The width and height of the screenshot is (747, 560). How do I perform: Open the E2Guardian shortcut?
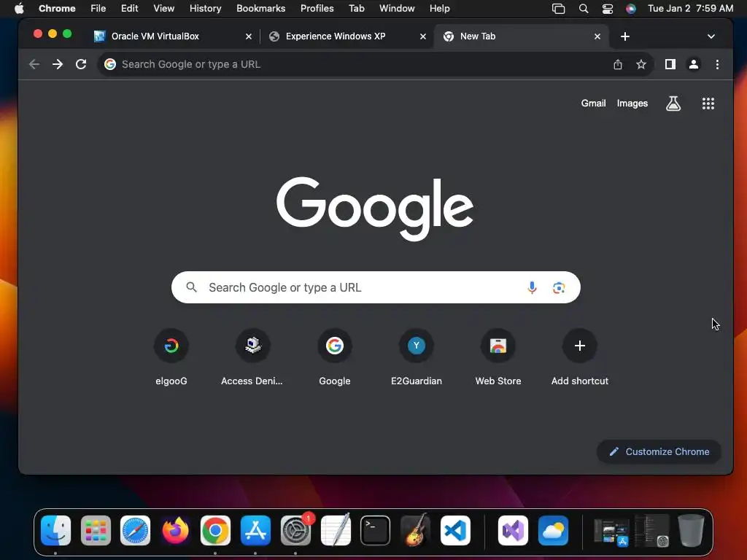[417, 357]
